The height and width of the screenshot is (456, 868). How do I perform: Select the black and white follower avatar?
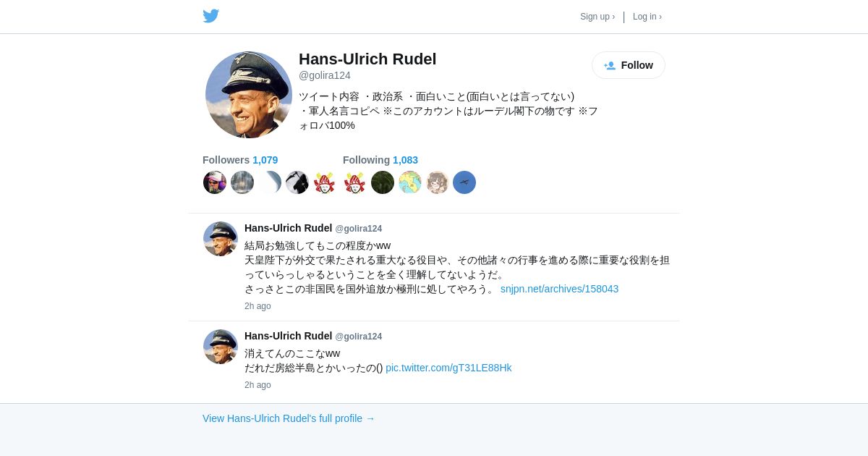(x=297, y=182)
